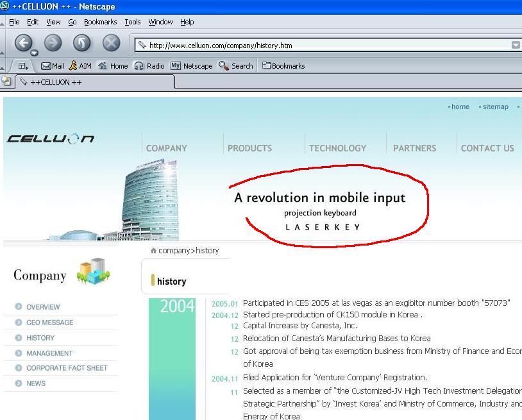Open the Bookmarks menu in menu bar
This screenshot has width=522, height=420.
100,22
